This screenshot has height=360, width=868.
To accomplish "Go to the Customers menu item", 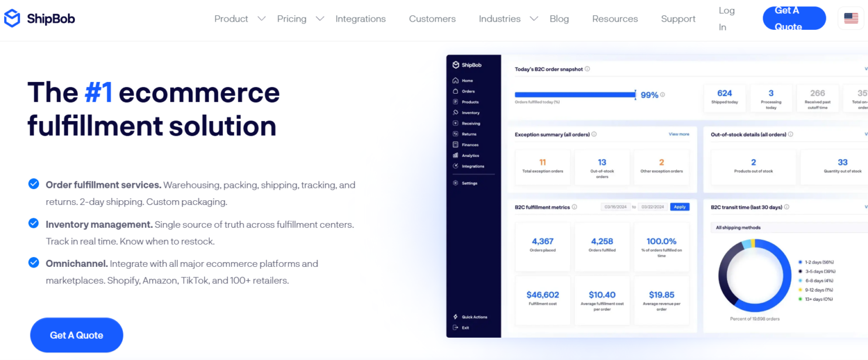I will pos(432,18).
